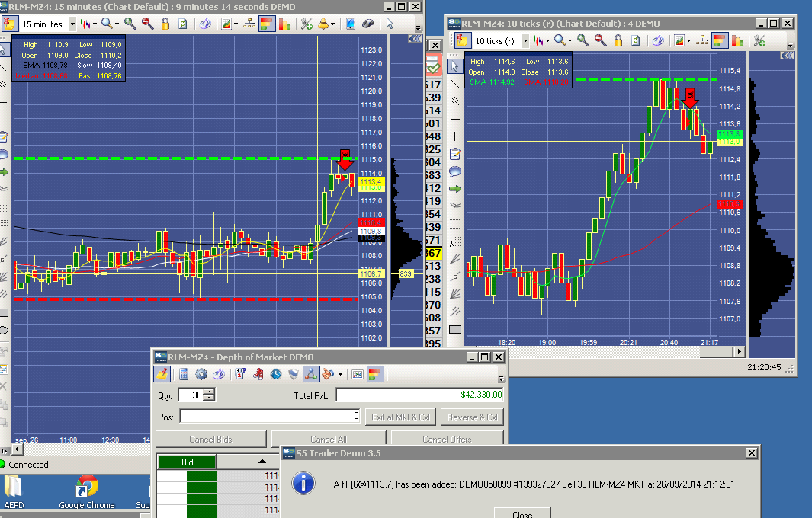Select the note annotation tool in 10 ticks sidebar
Screen dimensions: 812x518
click(454, 154)
